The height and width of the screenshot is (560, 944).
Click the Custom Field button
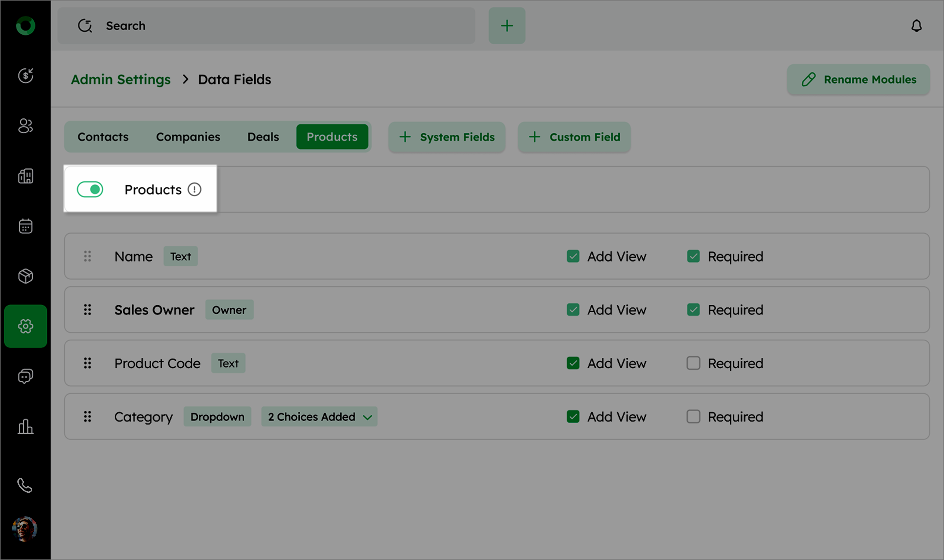point(574,137)
